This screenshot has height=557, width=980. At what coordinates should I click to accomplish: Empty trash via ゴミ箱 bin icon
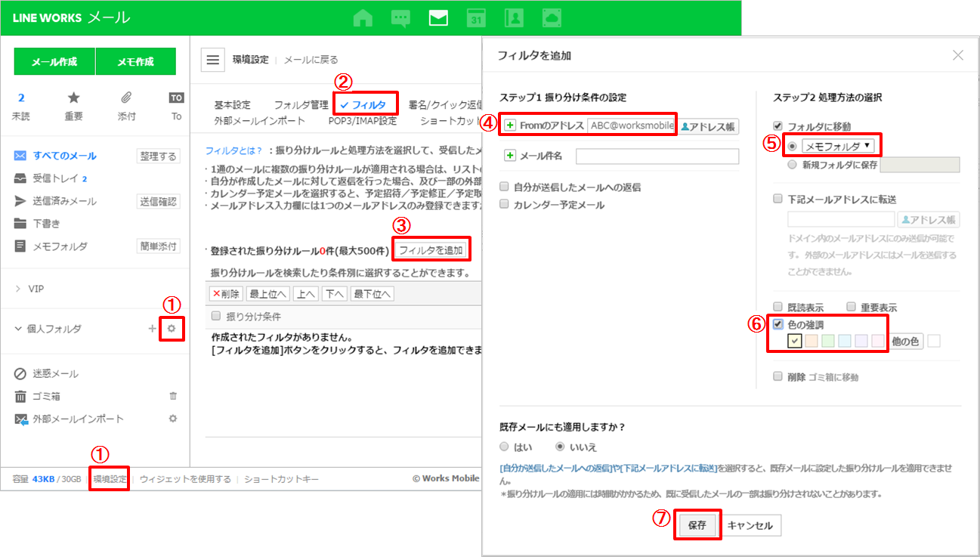[173, 396]
